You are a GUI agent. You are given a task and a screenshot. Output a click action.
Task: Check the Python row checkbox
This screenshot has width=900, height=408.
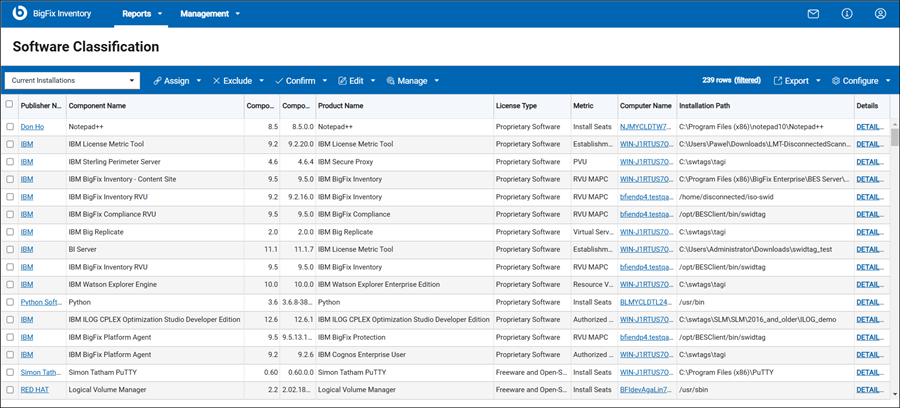click(9, 302)
